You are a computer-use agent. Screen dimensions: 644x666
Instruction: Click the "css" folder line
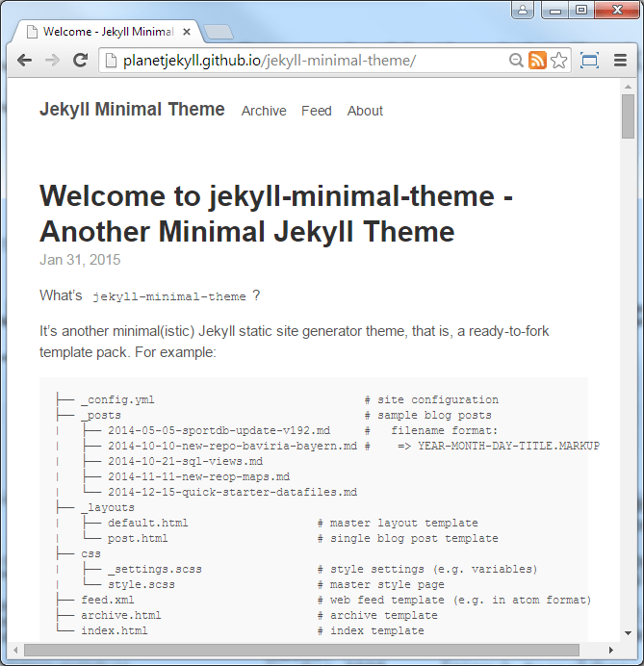click(90, 553)
